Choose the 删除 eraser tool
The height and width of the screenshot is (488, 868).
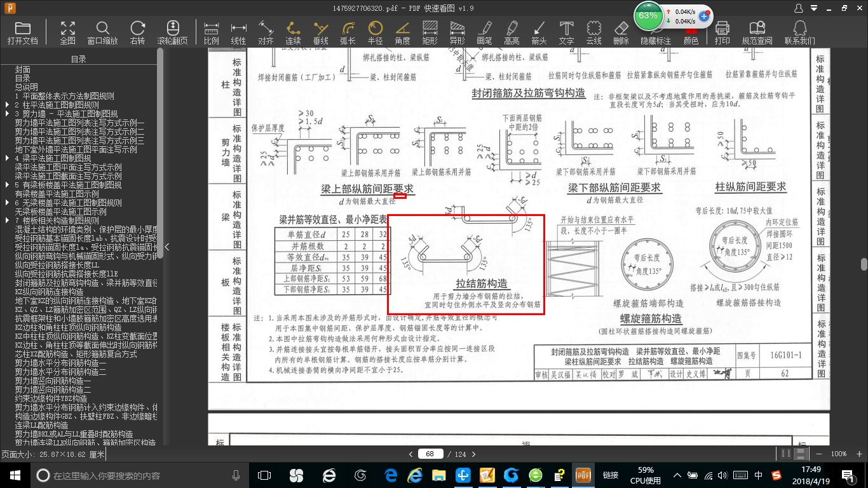pyautogui.click(x=621, y=32)
